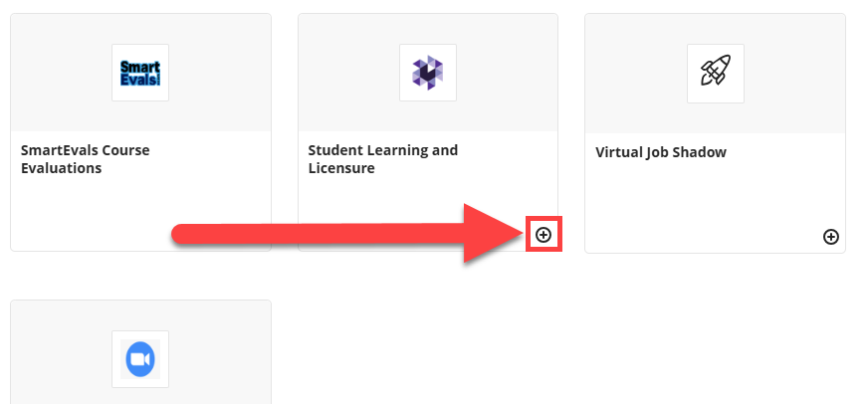Add Student Learning and Licensure via plus icon

point(543,235)
